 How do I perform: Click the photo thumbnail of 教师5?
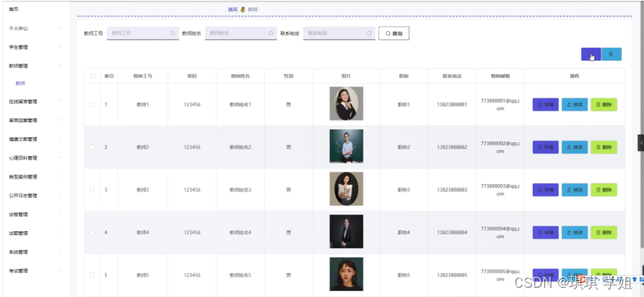click(346, 274)
